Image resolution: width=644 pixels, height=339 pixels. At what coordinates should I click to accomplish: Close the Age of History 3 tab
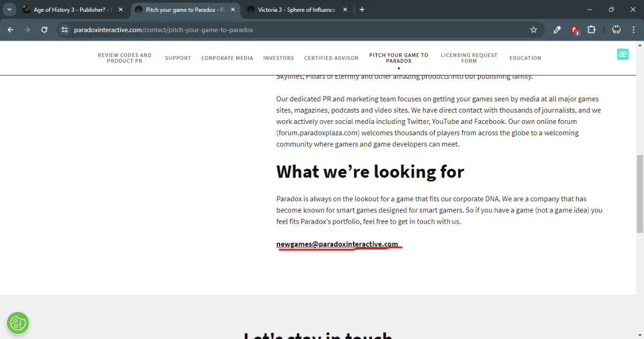tap(121, 10)
